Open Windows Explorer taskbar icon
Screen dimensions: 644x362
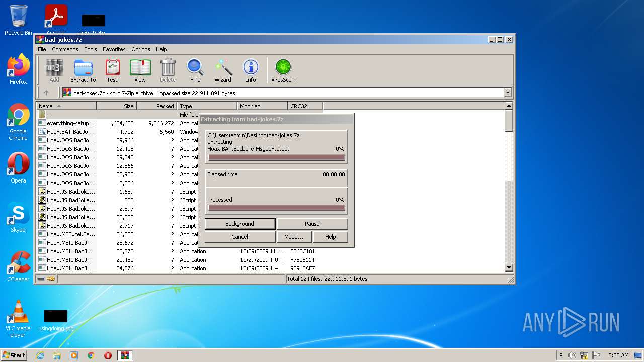57,355
